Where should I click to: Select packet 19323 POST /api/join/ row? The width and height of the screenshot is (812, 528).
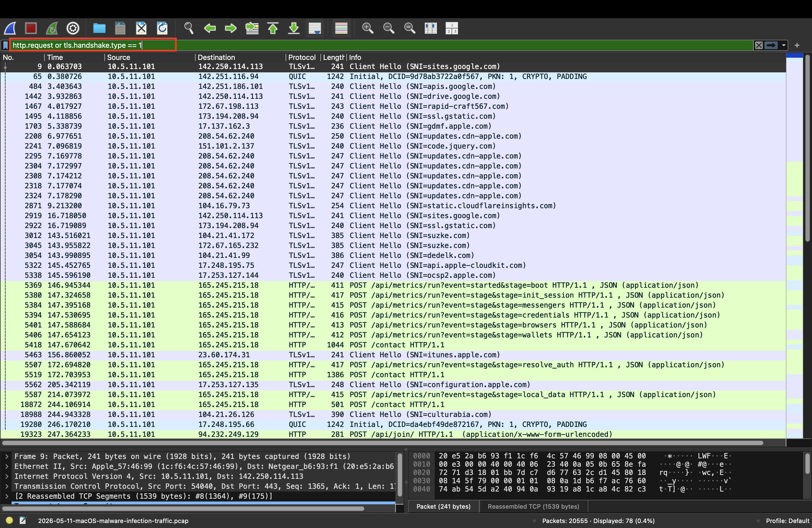click(393, 435)
